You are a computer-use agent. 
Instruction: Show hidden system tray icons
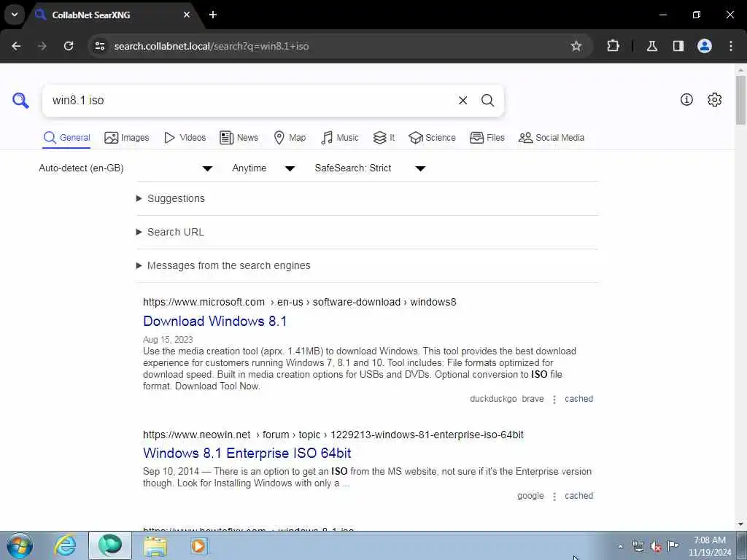coord(620,547)
